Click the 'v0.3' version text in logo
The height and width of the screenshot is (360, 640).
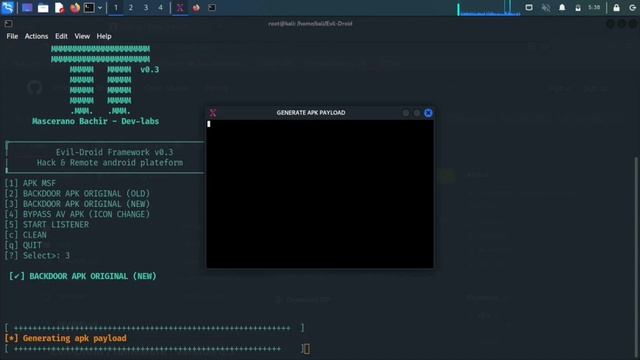149,69
